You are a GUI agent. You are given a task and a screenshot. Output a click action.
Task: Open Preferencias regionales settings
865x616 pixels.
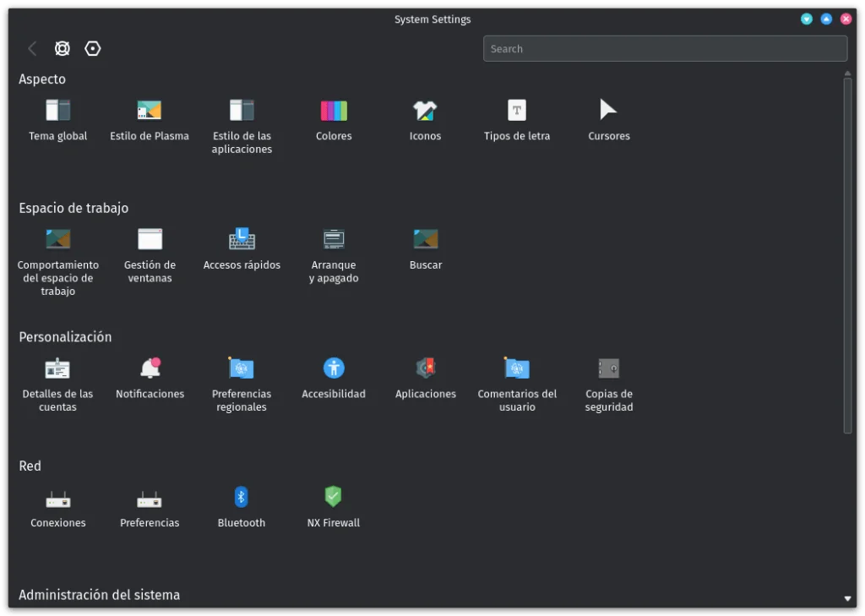[242, 384]
